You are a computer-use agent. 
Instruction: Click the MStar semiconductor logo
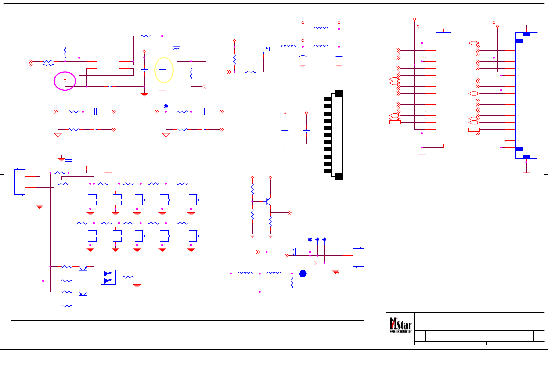(x=400, y=325)
